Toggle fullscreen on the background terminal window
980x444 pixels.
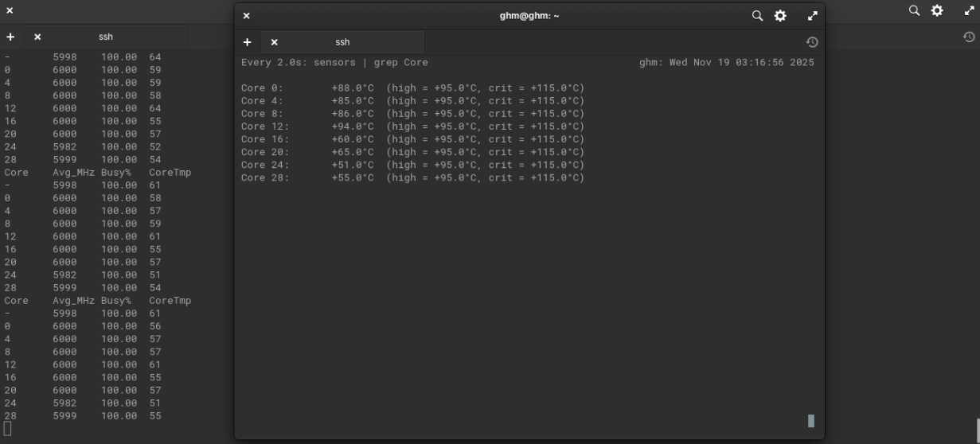coord(969,10)
